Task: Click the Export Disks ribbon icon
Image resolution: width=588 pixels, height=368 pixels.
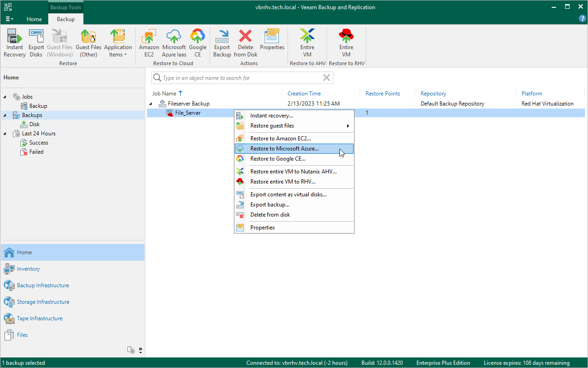Action: pos(36,43)
